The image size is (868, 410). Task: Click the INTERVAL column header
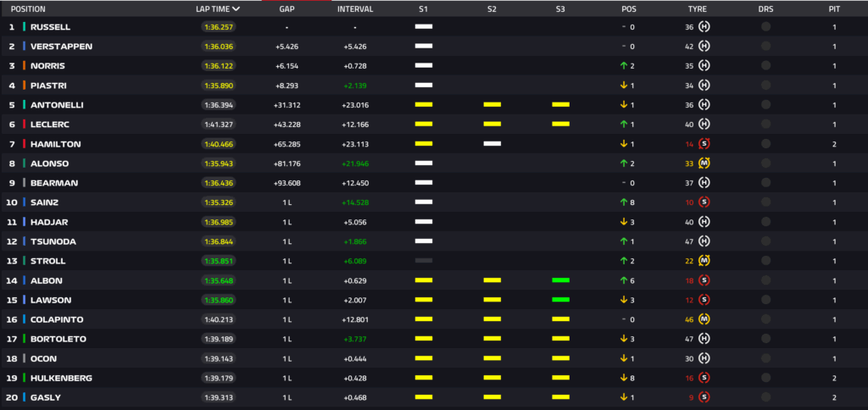click(x=355, y=9)
